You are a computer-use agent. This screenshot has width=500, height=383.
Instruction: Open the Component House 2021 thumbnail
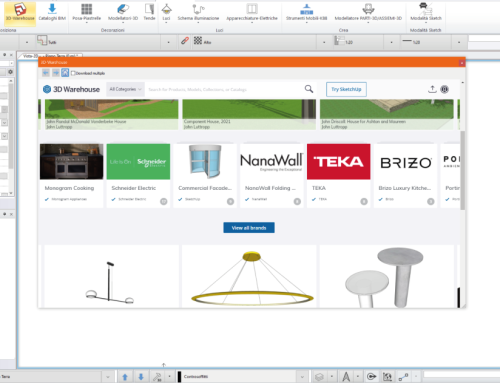249,114
